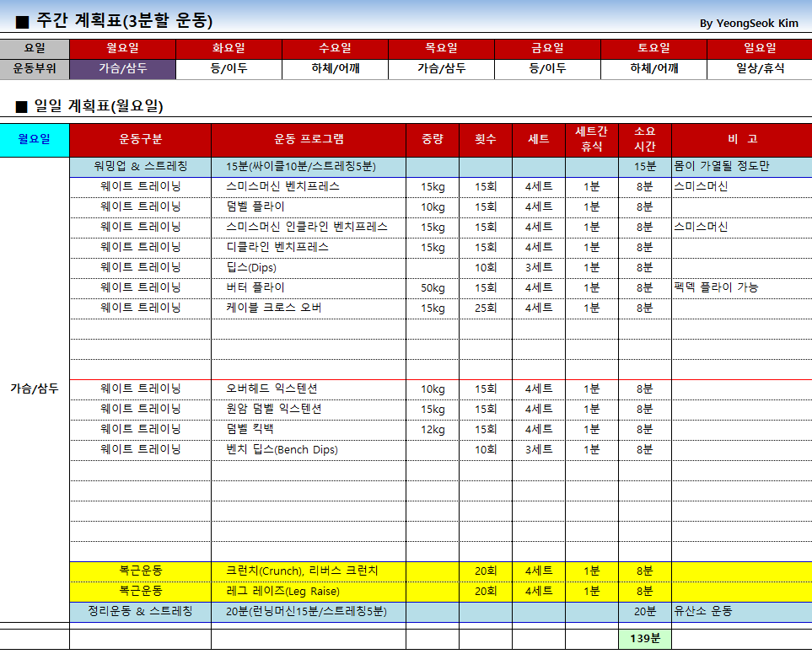Click the 덤벨 플라이 program cell
Image resolution: width=812 pixels, height=654 pixels.
click(309, 207)
